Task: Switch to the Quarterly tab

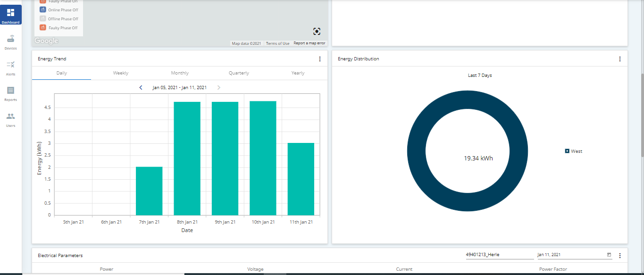Action: point(239,73)
